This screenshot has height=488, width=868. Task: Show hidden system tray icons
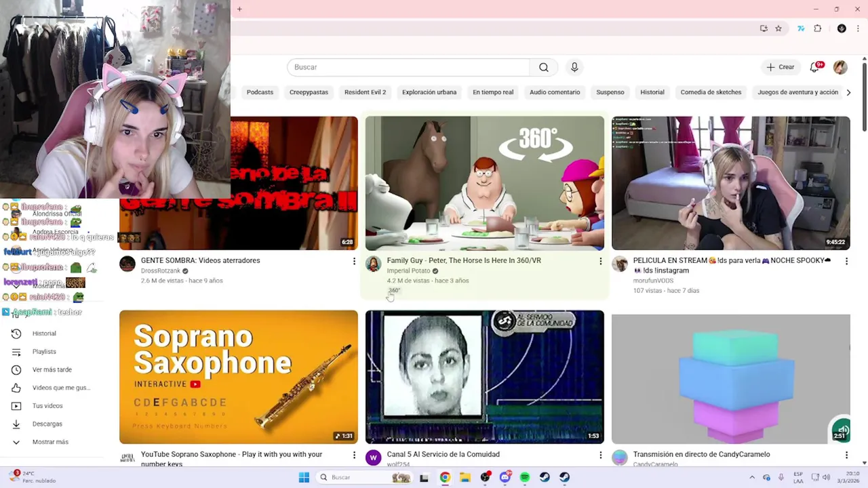(x=752, y=477)
